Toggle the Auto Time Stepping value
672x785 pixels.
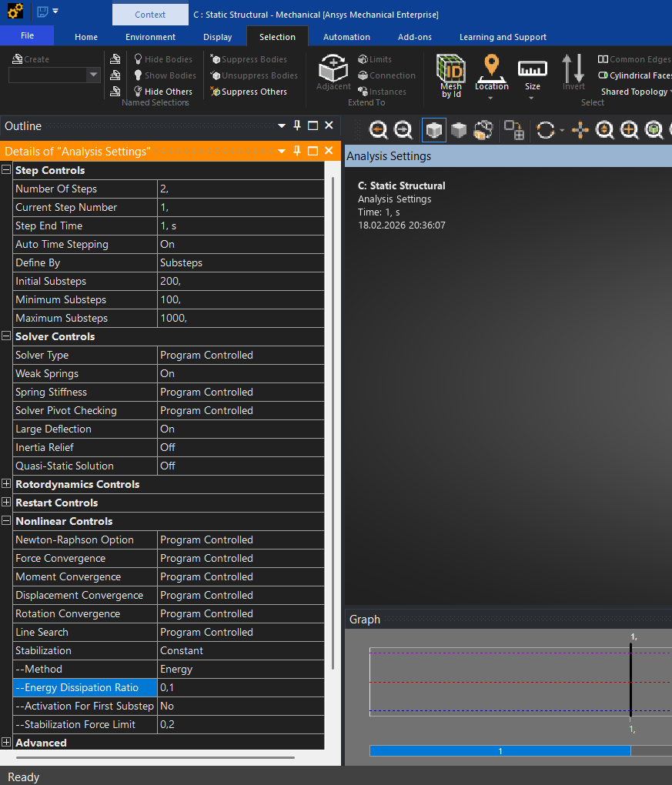240,245
